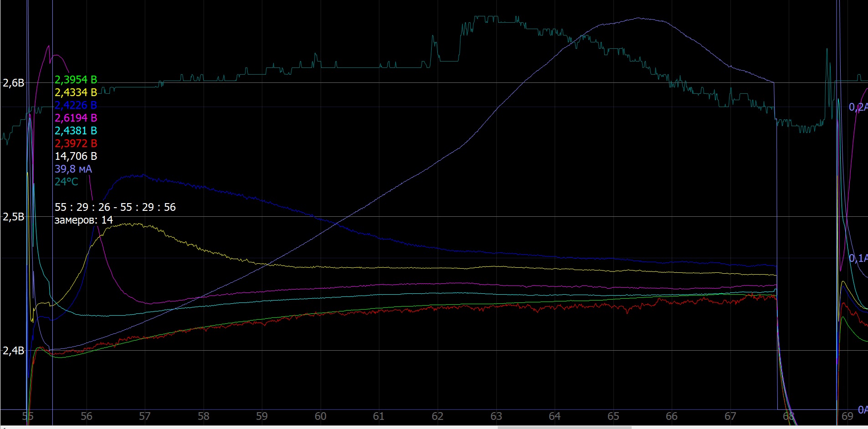Click the 63 mark on the time axis
Screen dimensions: 868x429
[x=496, y=416]
